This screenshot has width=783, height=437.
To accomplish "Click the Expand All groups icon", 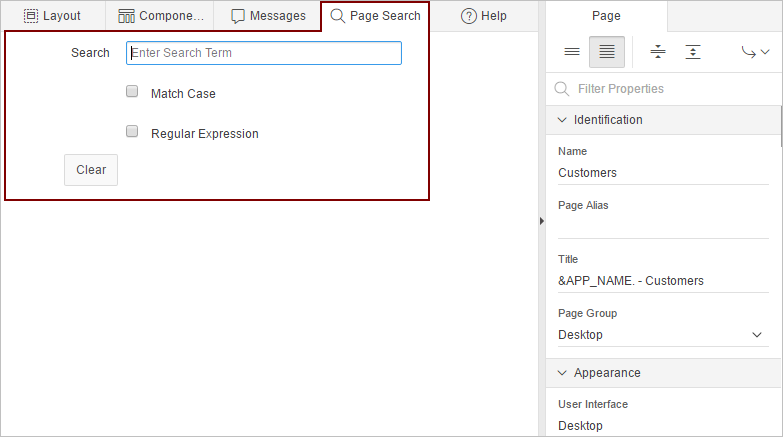I will pos(693,52).
